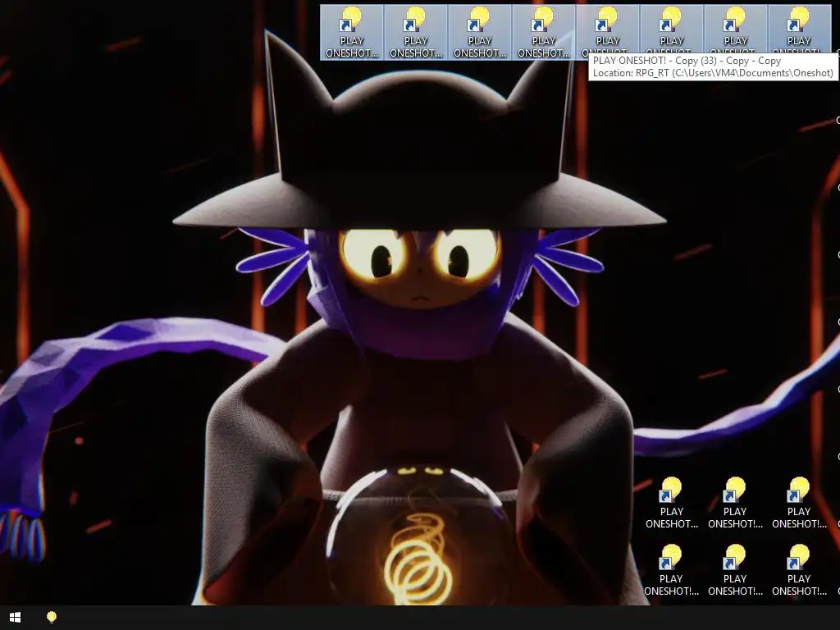840x630 pixels.
Task: Select the last full shortcut in the upper bottom-right row
Action: click(x=799, y=503)
